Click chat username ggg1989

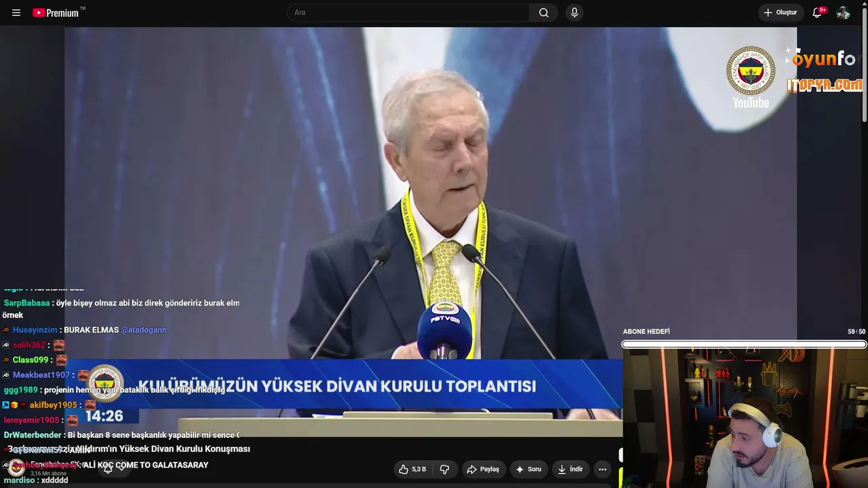pos(20,390)
